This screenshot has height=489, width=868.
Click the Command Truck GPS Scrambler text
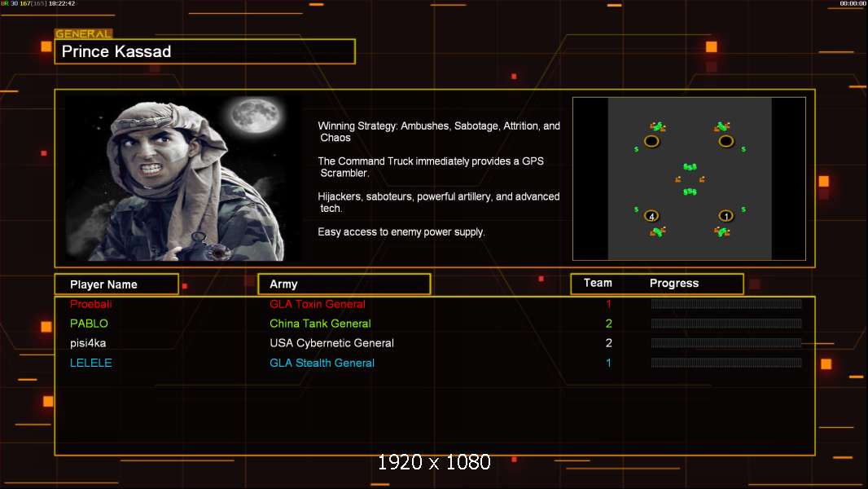coord(431,167)
